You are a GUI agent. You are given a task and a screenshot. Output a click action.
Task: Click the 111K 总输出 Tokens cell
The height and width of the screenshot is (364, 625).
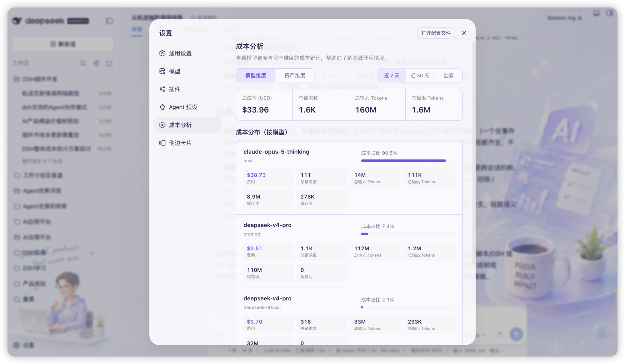coord(429,178)
